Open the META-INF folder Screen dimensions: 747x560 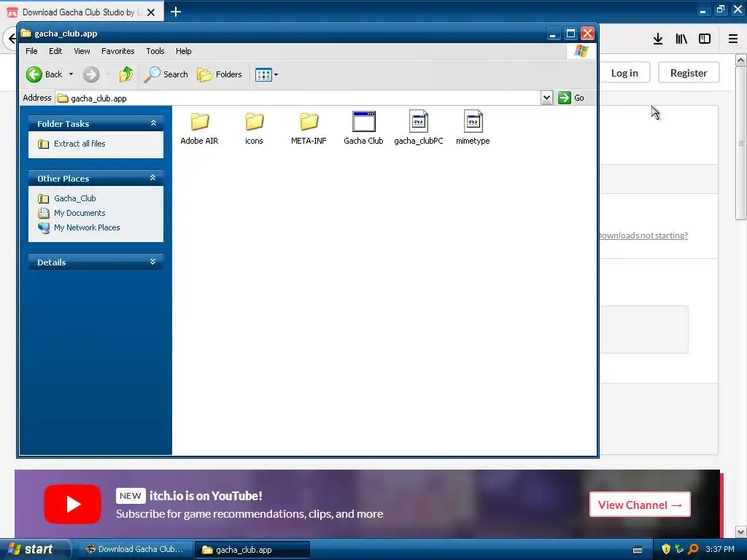pyautogui.click(x=309, y=128)
